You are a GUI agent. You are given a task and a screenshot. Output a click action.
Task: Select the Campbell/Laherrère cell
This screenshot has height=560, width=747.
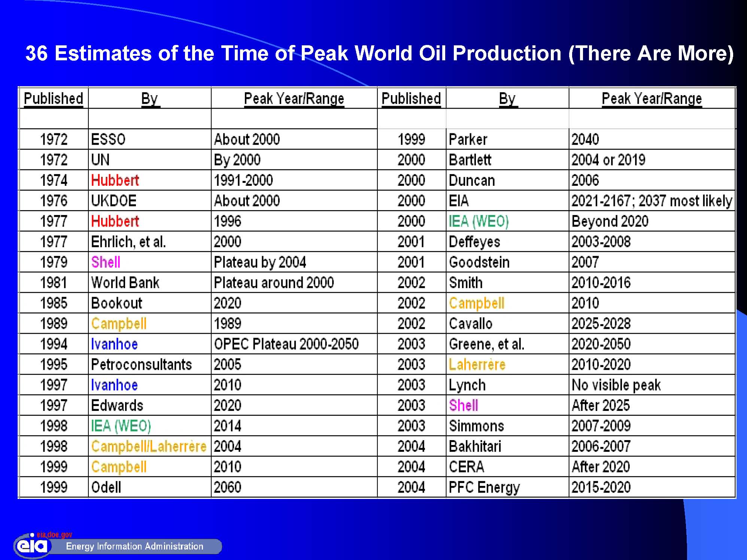(x=149, y=446)
